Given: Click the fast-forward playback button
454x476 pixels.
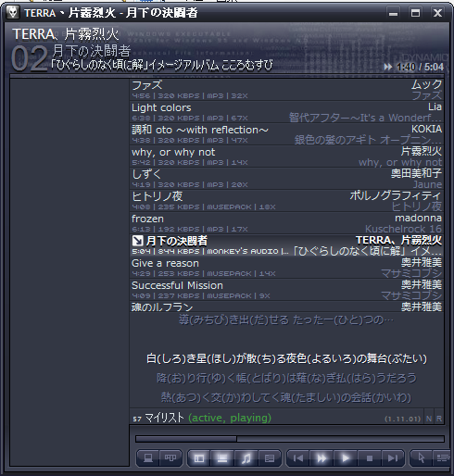Looking at the screenshot, I should click(322, 458).
